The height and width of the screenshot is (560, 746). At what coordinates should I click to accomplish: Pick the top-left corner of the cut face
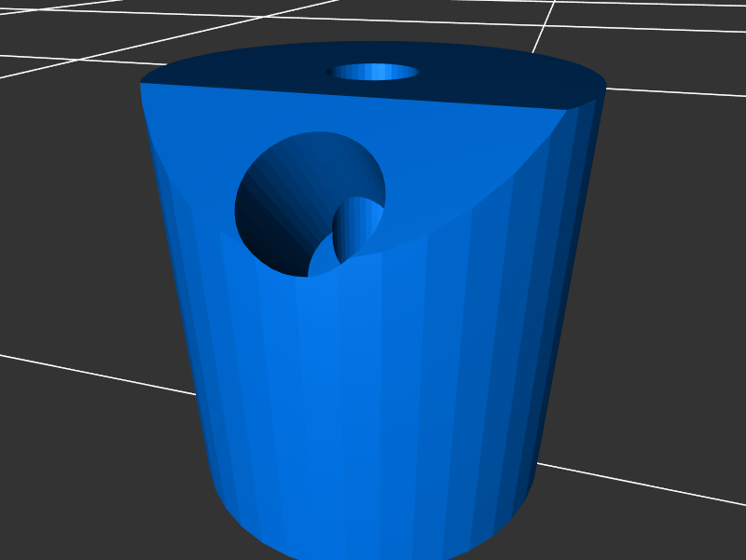pos(143,85)
